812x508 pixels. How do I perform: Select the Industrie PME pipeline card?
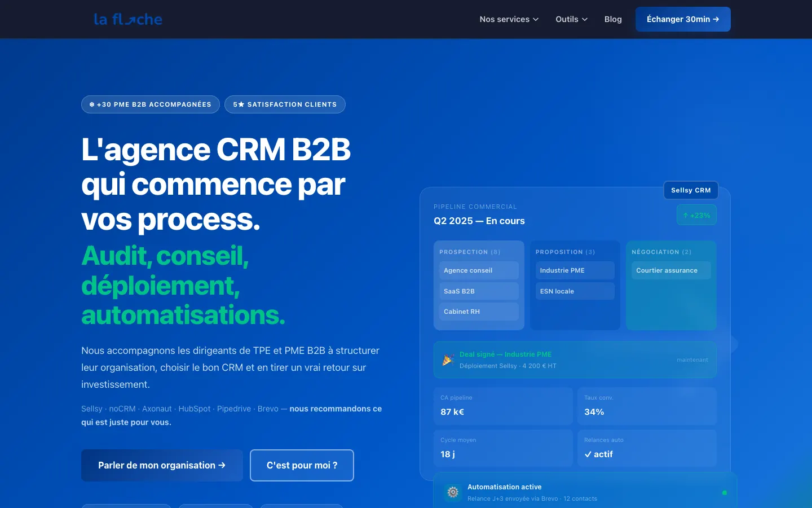click(x=575, y=270)
